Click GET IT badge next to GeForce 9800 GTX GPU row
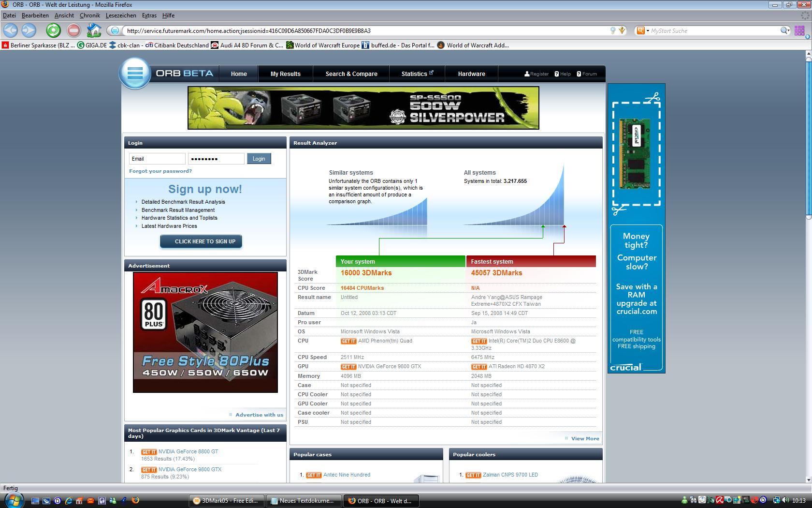The image size is (812, 508). [x=348, y=367]
